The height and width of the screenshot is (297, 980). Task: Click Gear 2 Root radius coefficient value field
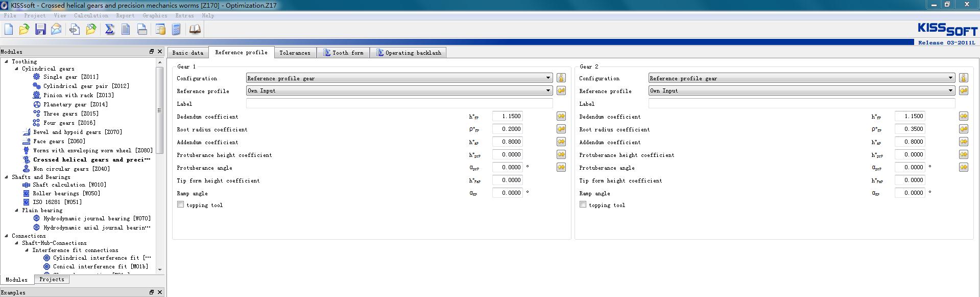coord(910,129)
